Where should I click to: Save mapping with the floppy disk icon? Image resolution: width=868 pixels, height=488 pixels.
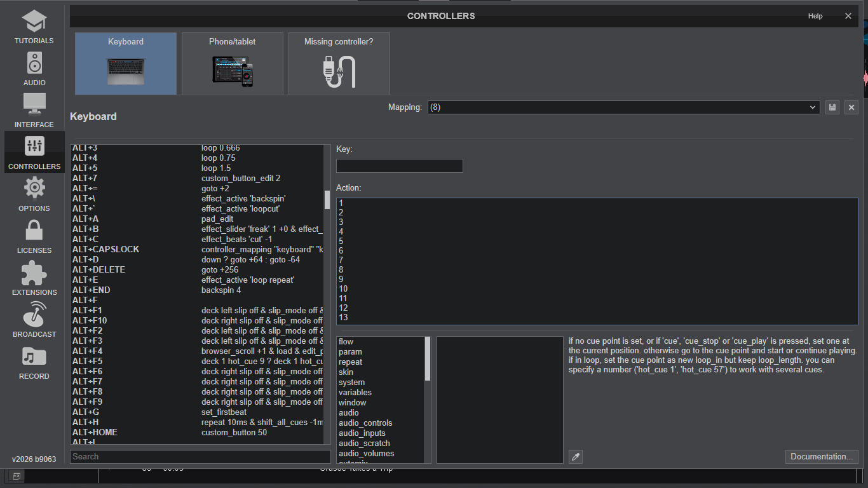tap(832, 107)
